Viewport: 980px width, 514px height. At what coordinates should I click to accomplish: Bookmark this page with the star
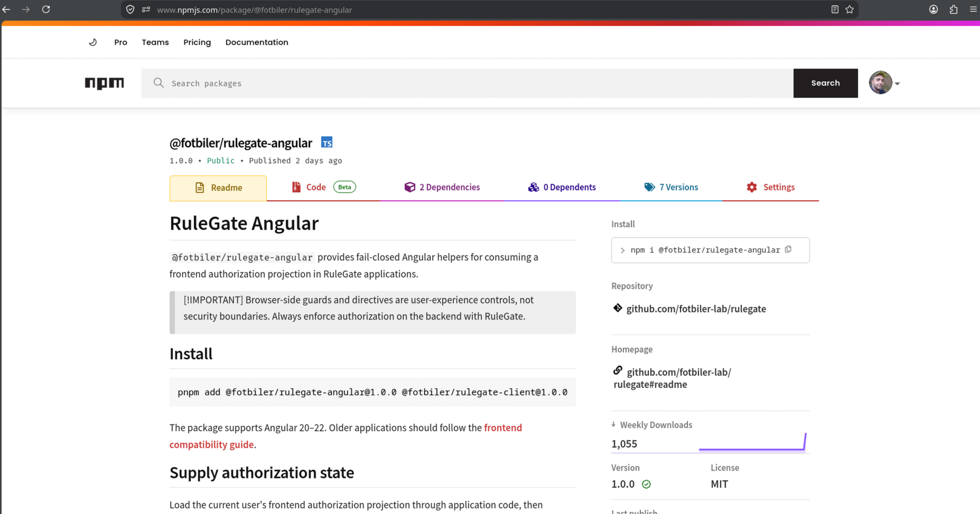click(x=850, y=10)
